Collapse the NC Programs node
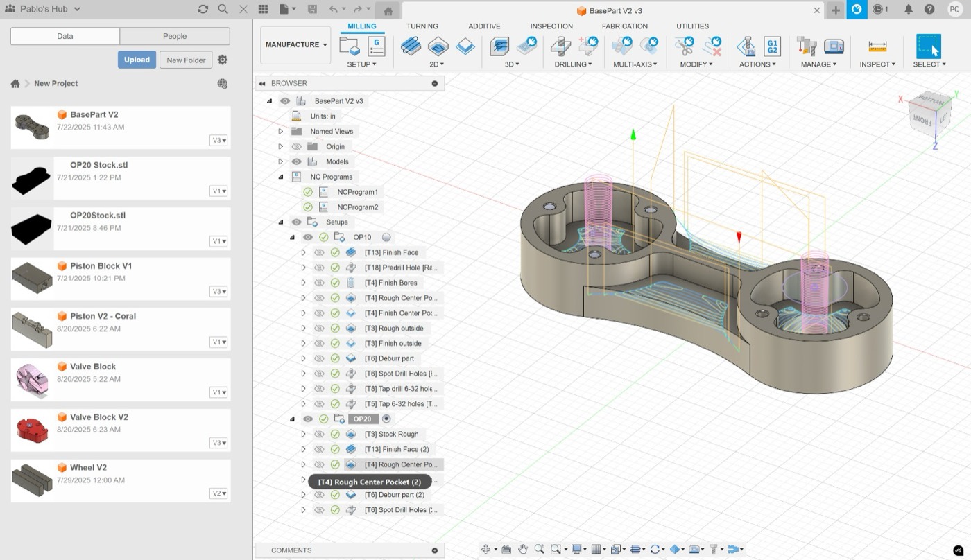 281,177
